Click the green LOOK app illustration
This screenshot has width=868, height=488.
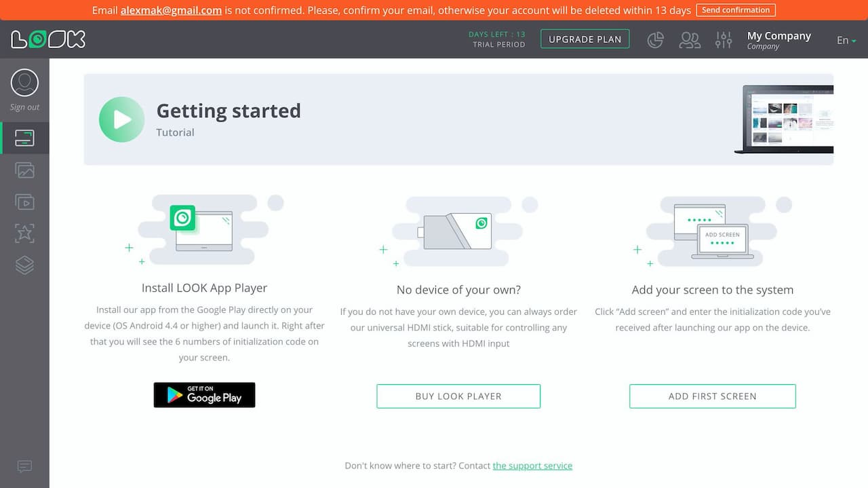[182, 218]
